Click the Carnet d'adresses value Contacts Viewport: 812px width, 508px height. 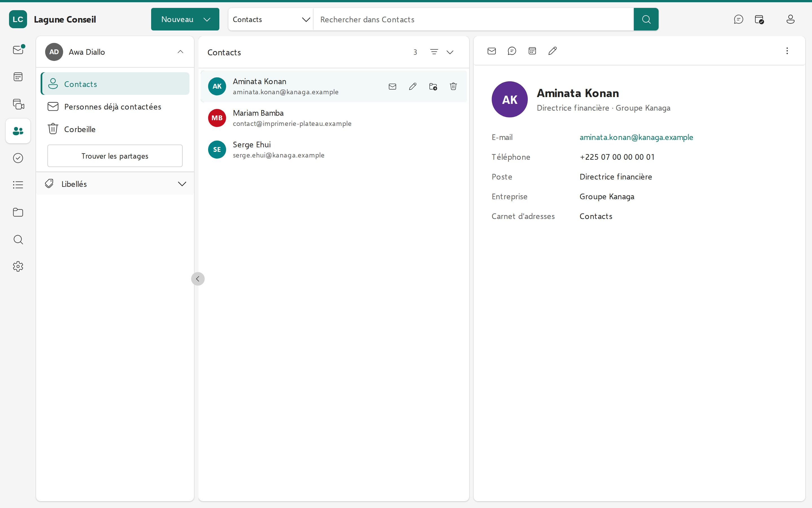(596, 216)
